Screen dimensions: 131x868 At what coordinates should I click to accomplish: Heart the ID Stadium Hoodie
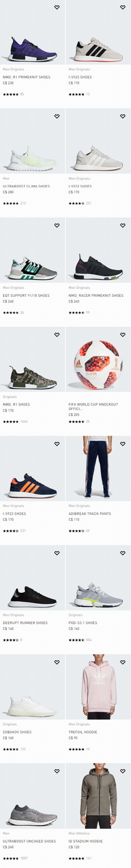(123, 771)
